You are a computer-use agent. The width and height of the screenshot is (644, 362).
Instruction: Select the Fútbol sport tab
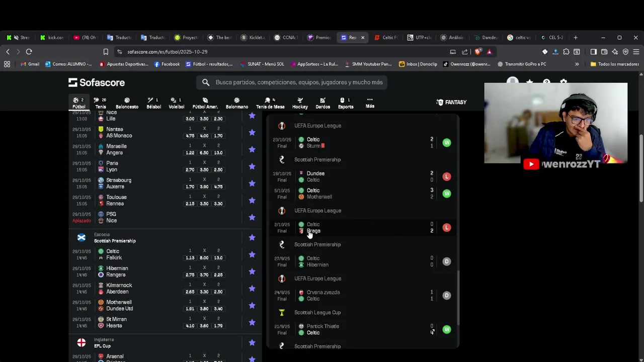(x=79, y=103)
